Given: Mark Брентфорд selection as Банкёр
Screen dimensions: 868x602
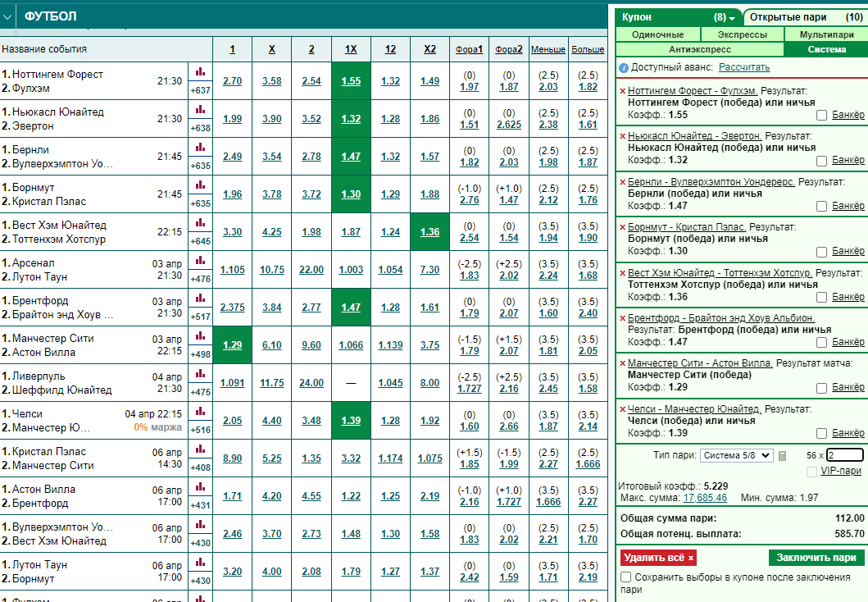Looking at the screenshot, I should [x=821, y=343].
